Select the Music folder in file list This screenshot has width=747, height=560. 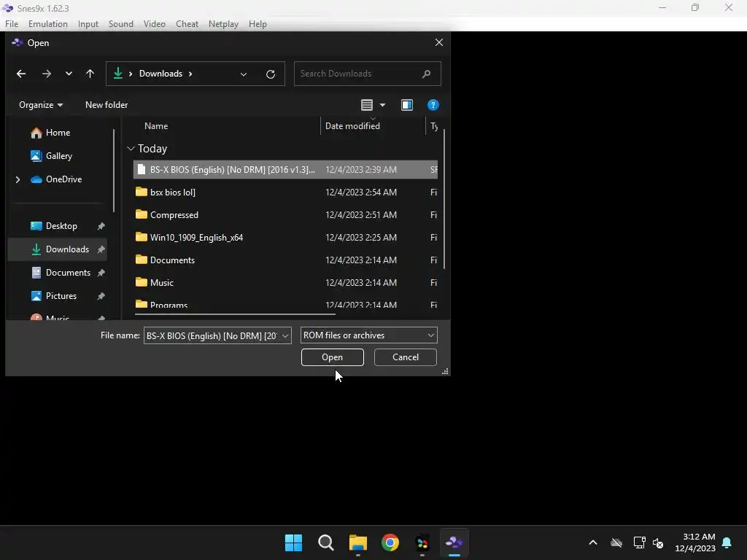285,283
